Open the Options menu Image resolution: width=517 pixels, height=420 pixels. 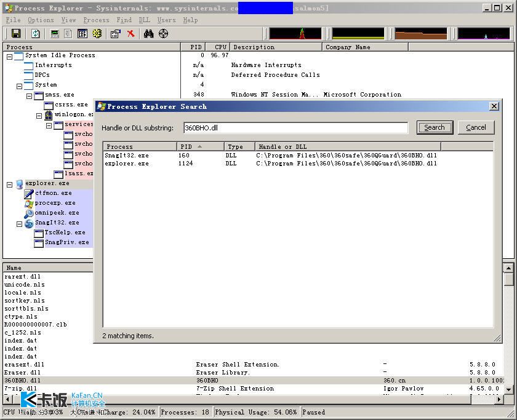click(41, 20)
